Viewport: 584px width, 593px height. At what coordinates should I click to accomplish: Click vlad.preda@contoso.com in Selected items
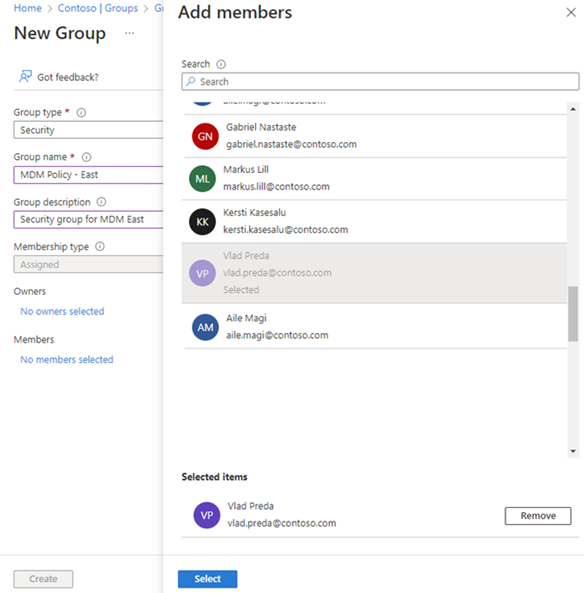point(282,523)
